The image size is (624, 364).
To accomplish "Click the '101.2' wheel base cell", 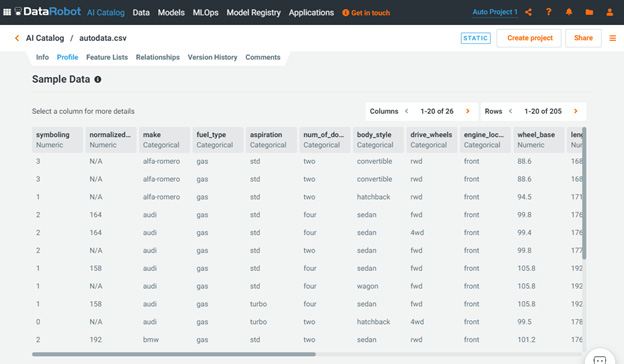I will [x=526, y=340].
